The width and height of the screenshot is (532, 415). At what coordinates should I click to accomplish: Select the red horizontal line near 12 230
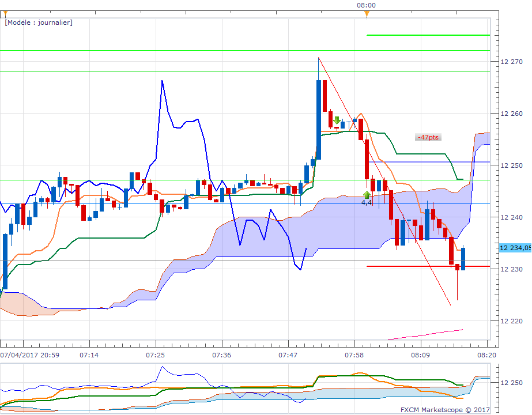428,266
